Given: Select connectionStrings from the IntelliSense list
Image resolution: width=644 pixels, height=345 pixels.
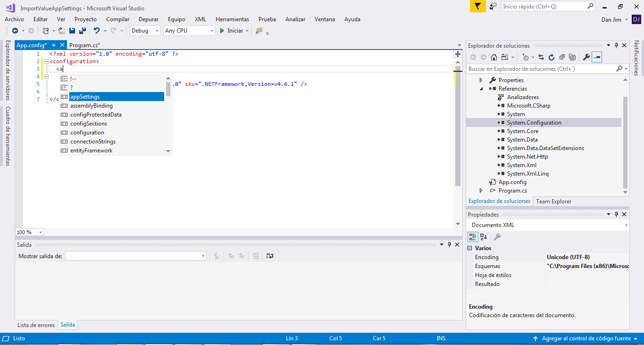Looking at the screenshot, I should pyautogui.click(x=93, y=142).
